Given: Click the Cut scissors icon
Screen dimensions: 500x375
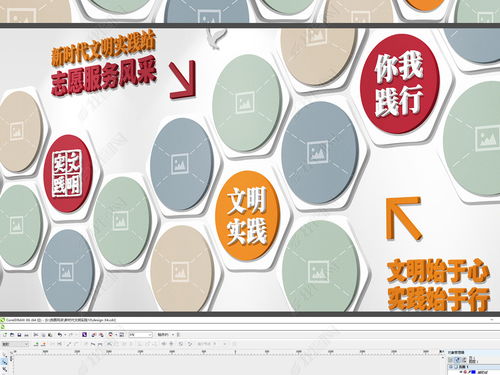Looking at the screenshot, I should [x=36, y=335].
